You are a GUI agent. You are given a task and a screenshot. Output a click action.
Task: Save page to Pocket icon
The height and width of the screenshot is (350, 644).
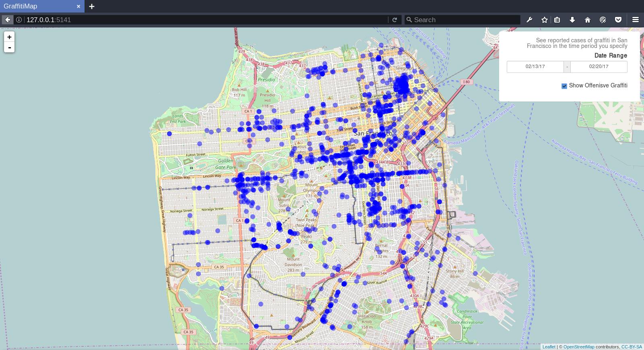coord(618,20)
